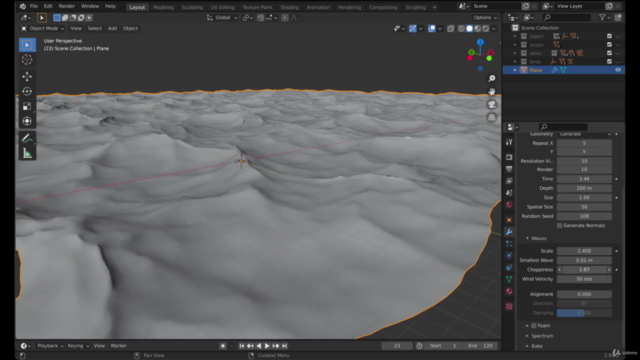Viewport: 640px width, 360px height.
Task: Open Material properties tab icon
Action: [509, 291]
